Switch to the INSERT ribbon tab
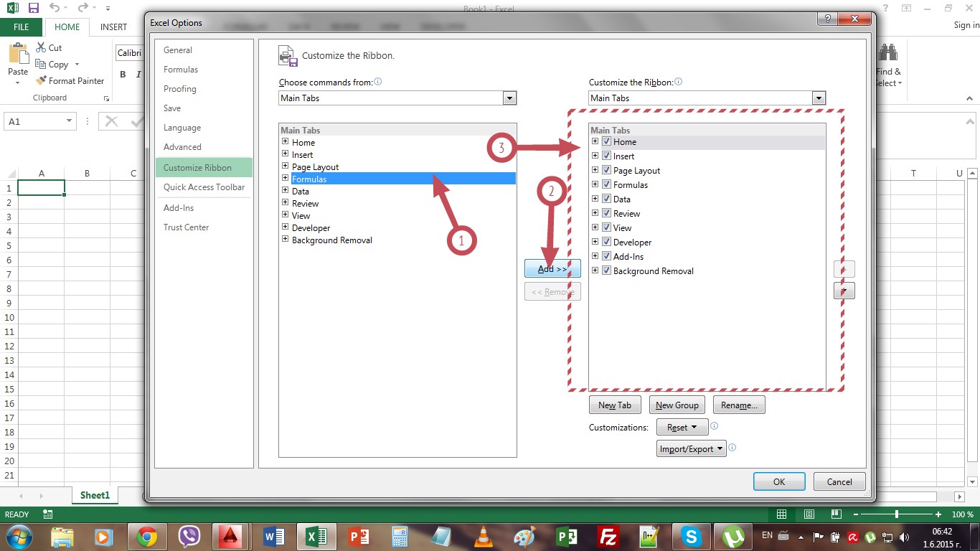 [x=113, y=27]
